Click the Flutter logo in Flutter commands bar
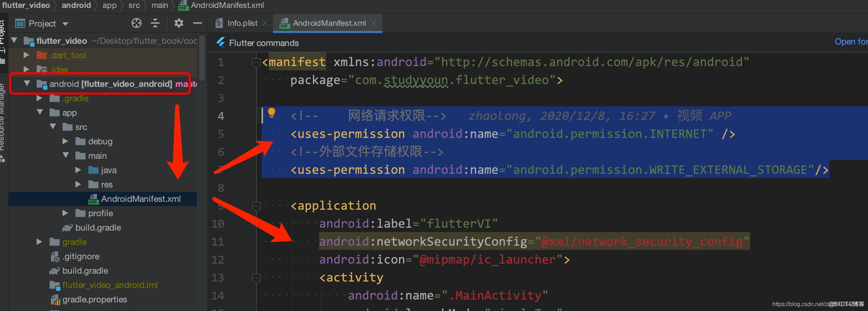 pyautogui.click(x=221, y=43)
